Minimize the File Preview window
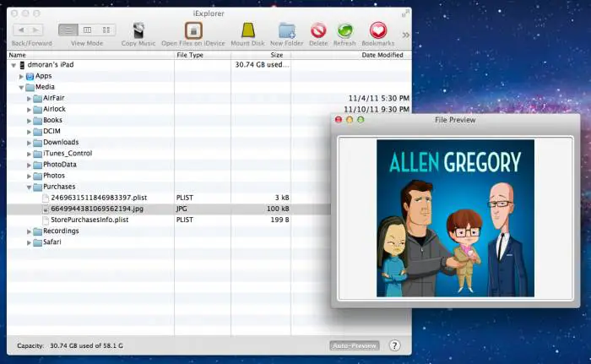 click(350, 120)
